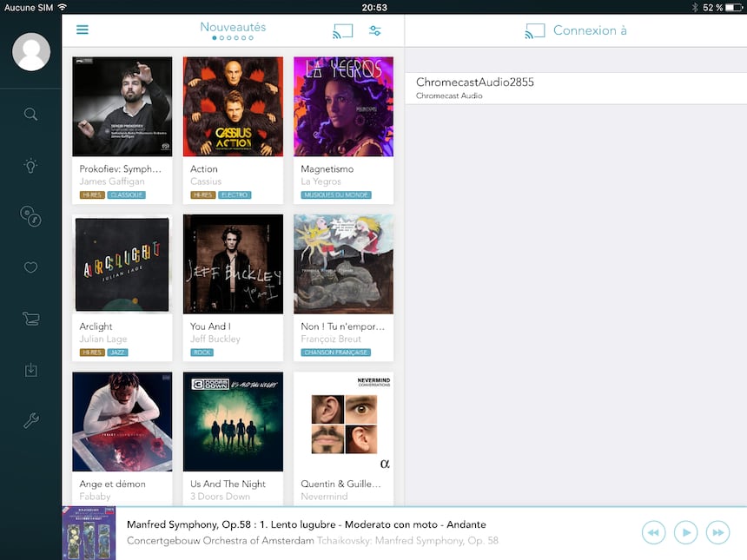The height and width of the screenshot is (560, 747).
Task: Tap the cast icon beside Nouveautés
Action: click(x=343, y=31)
